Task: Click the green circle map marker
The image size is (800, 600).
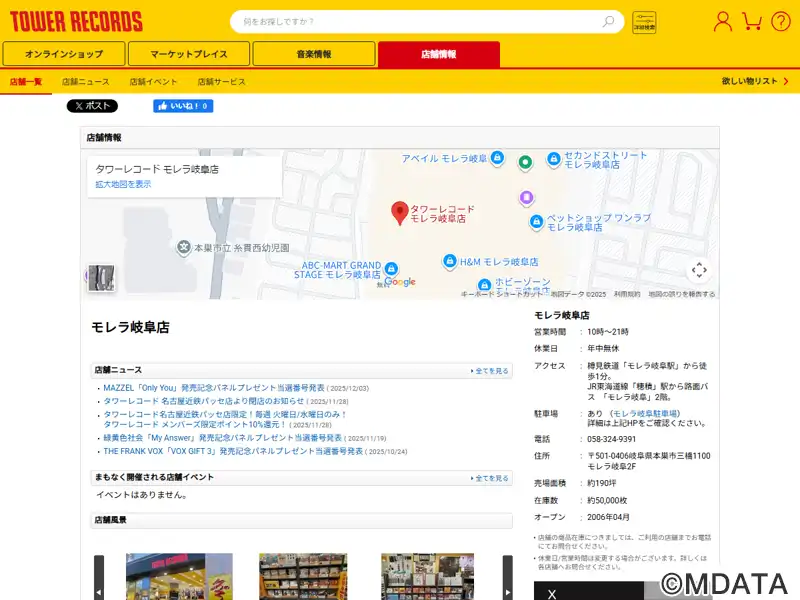Action: 525,163
